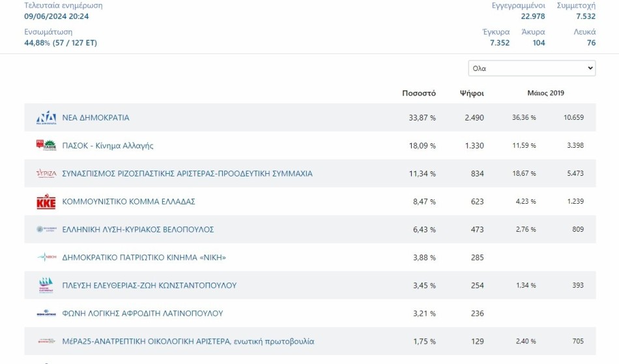
Task: Click the '1.330' votes value
Action: point(474,145)
